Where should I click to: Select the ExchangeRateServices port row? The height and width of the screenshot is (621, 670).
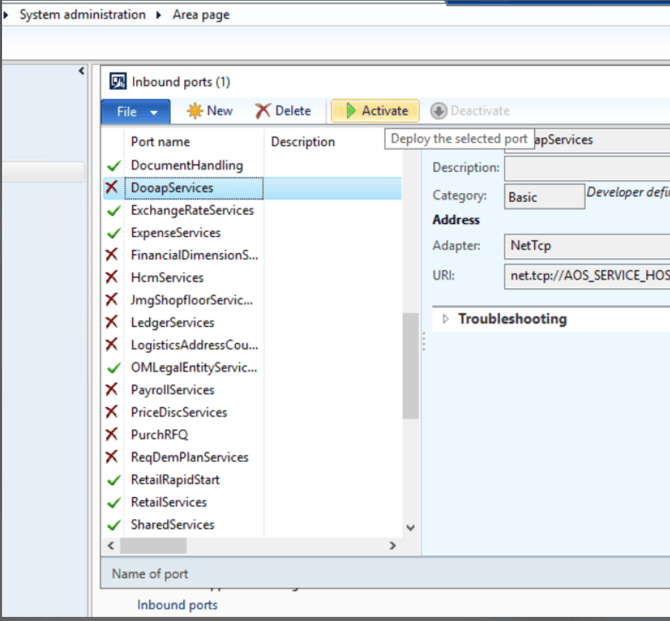(192, 210)
